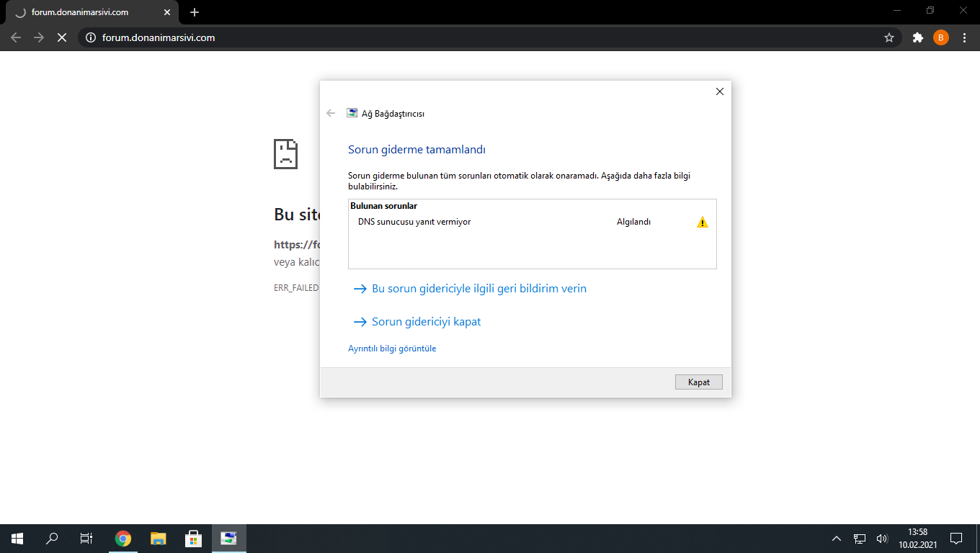980x553 pixels.
Task: Open the Chrome profile avatar B
Action: click(941, 37)
